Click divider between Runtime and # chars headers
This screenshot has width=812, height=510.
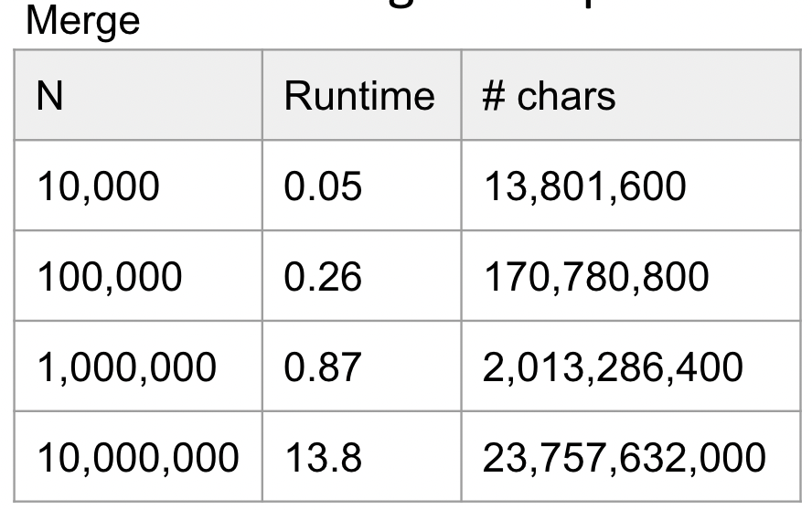pyautogui.click(x=462, y=95)
